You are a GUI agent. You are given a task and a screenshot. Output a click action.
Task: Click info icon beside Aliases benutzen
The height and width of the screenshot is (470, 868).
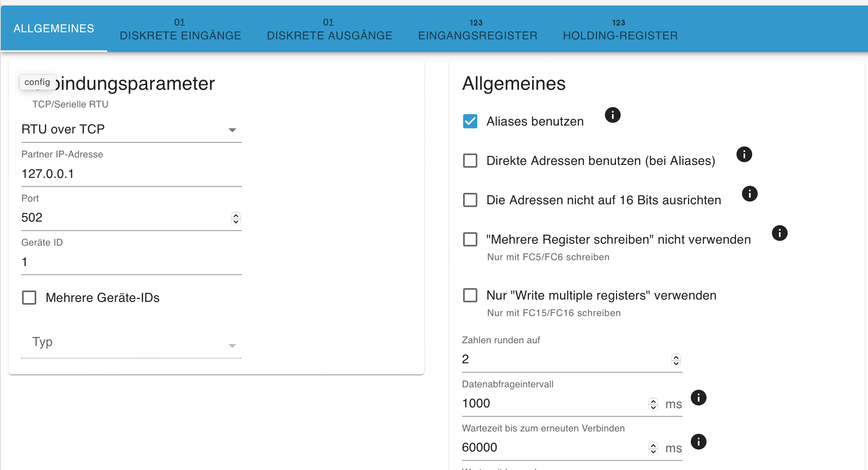[612, 115]
